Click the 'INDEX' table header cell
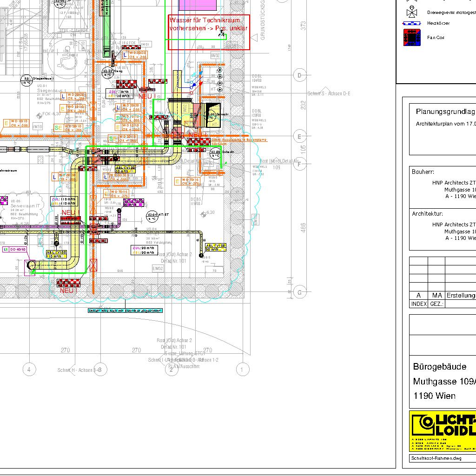Screen dimensions: 476x476 tap(419, 304)
